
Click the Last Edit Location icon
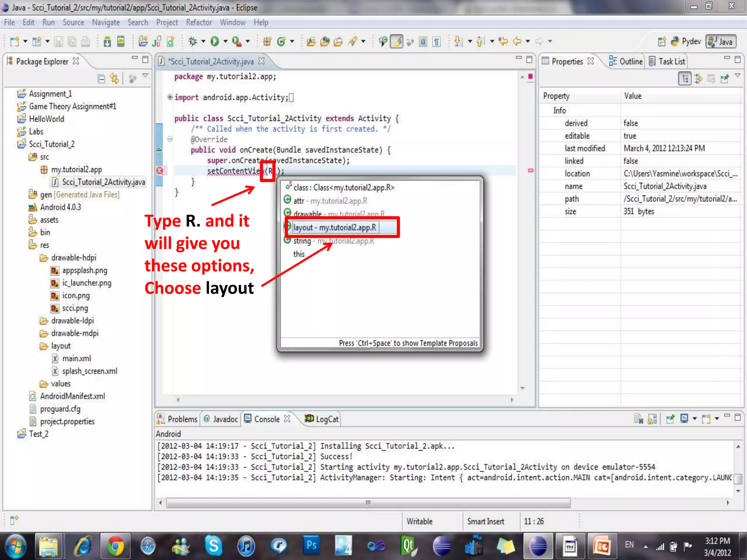click(x=503, y=42)
